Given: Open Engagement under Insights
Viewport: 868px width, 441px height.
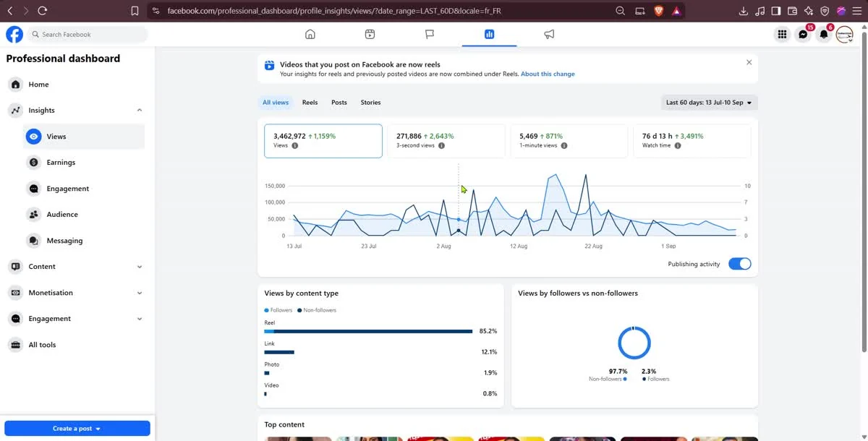Looking at the screenshot, I should coord(84,189).
